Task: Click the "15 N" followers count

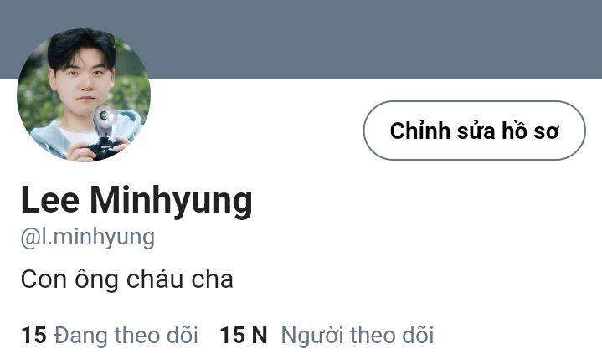Action: tap(244, 335)
